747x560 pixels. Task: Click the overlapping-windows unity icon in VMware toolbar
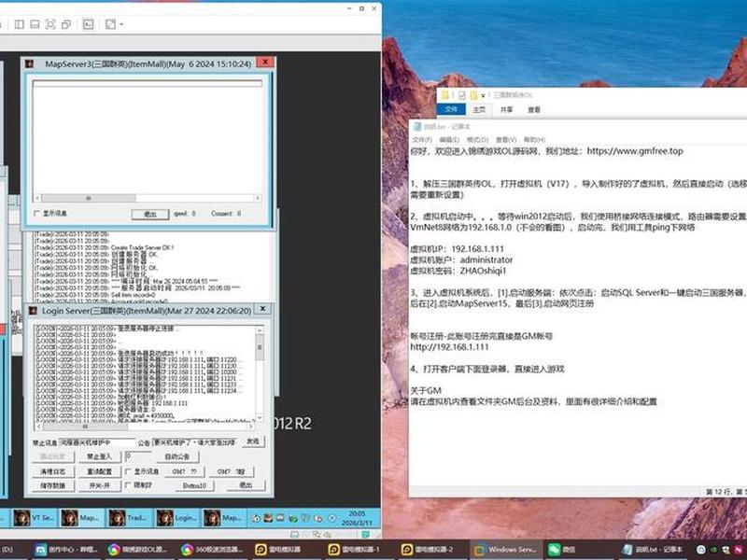point(66,24)
